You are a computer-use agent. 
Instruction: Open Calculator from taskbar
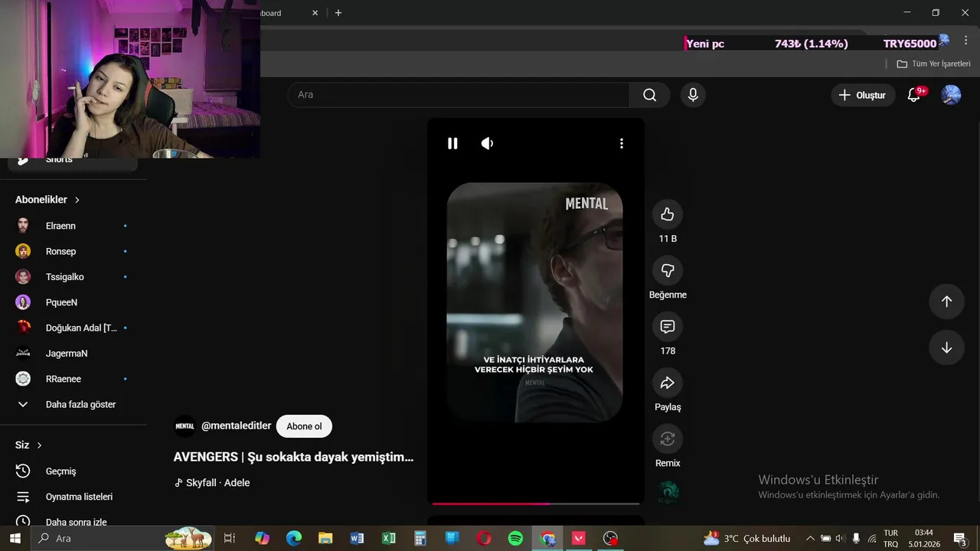tap(420, 538)
